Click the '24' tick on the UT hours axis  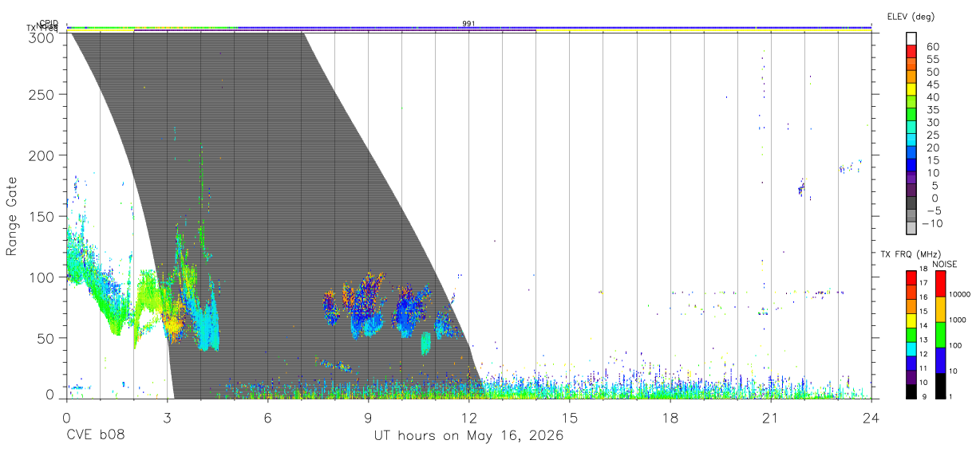click(871, 417)
